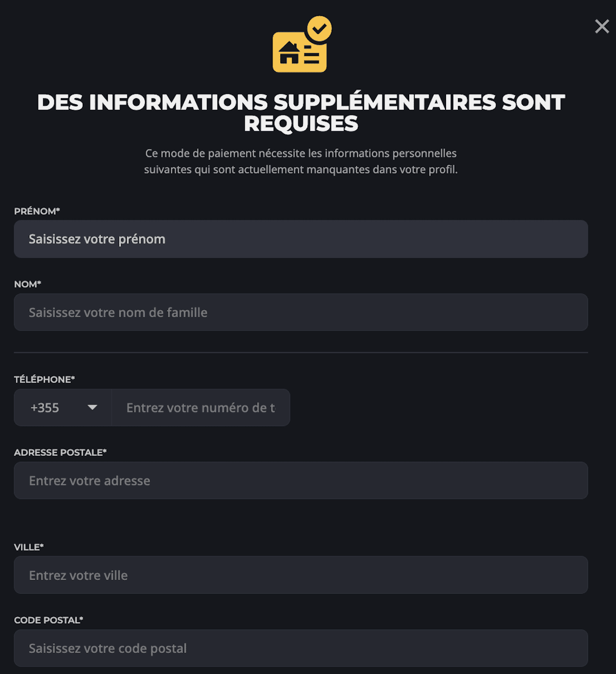
Task: Open the +355 country code dropdown
Action: [x=62, y=407]
